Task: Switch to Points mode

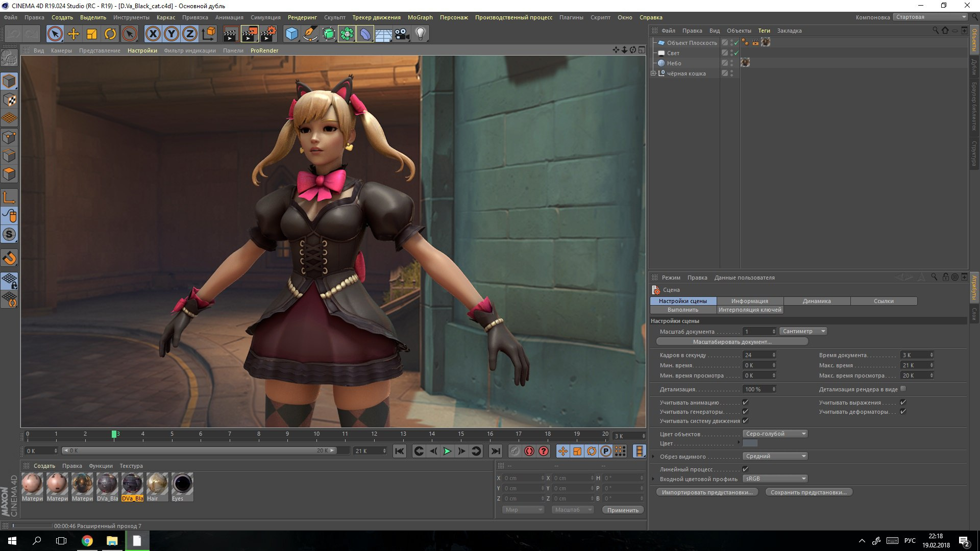Action: (x=9, y=137)
